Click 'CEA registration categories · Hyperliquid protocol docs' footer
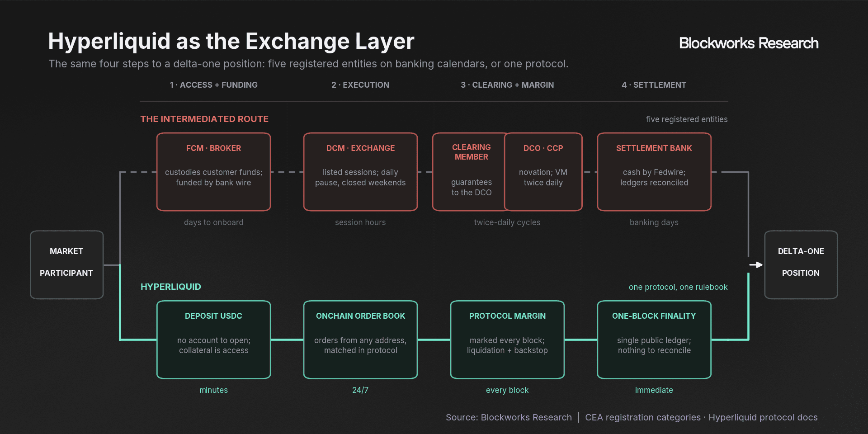 pos(701,417)
